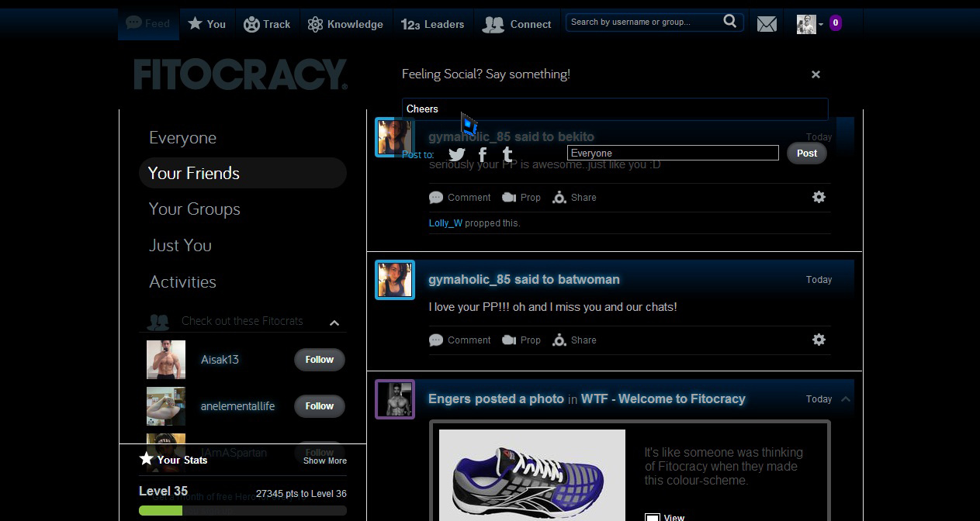980x521 pixels.
Task: Select Everyone feed filter
Action: 182,138
